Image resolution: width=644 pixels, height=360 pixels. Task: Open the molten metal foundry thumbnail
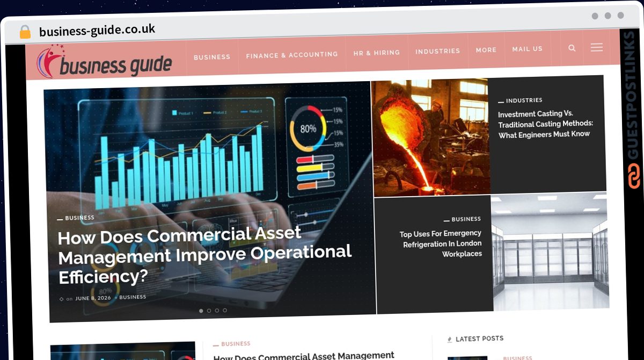[x=431, y=138]
